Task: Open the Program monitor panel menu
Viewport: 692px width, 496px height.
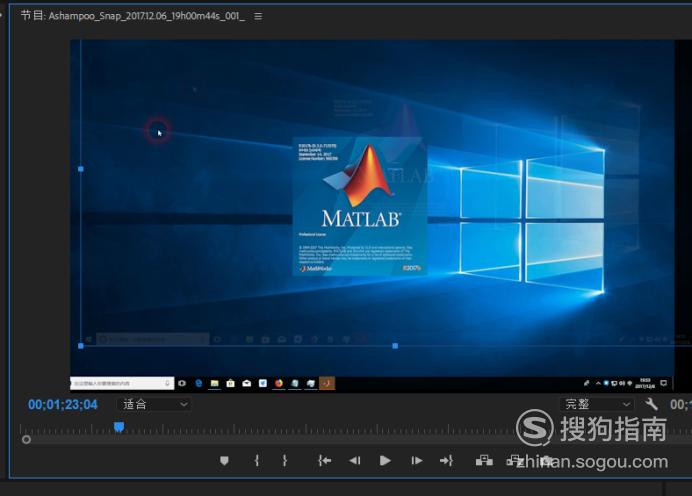Action: coord(258,16)
